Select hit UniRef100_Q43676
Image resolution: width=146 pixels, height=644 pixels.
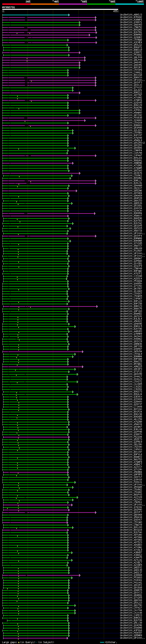click(131, 173)
